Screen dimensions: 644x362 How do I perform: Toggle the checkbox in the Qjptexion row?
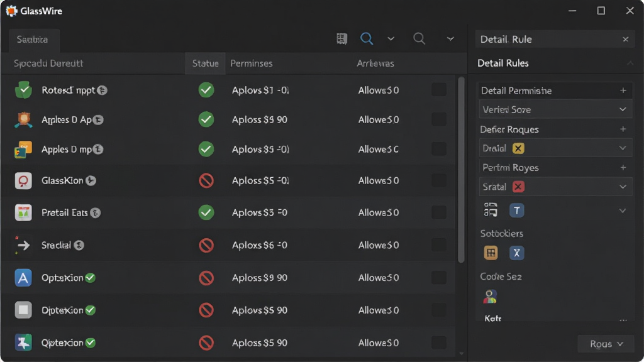[439, 343]
